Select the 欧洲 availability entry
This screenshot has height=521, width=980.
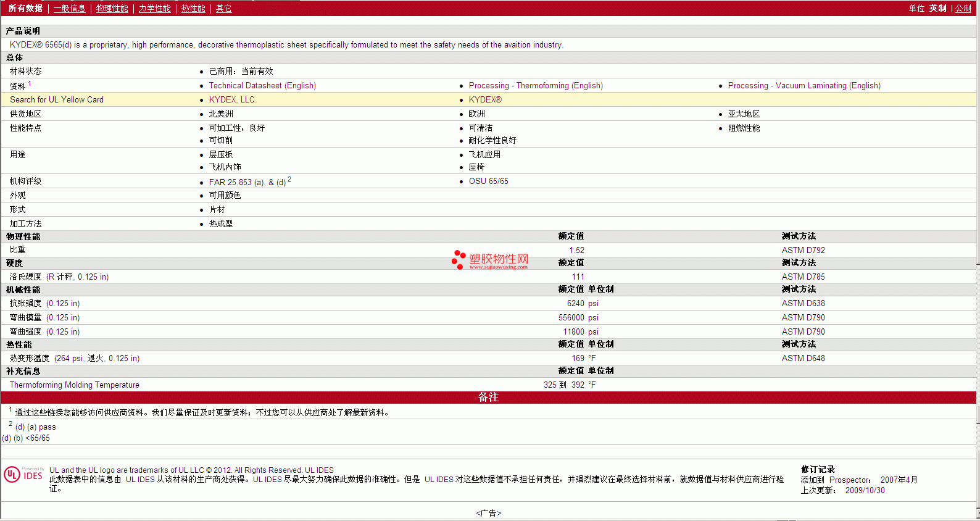click(x=476, y=114)
